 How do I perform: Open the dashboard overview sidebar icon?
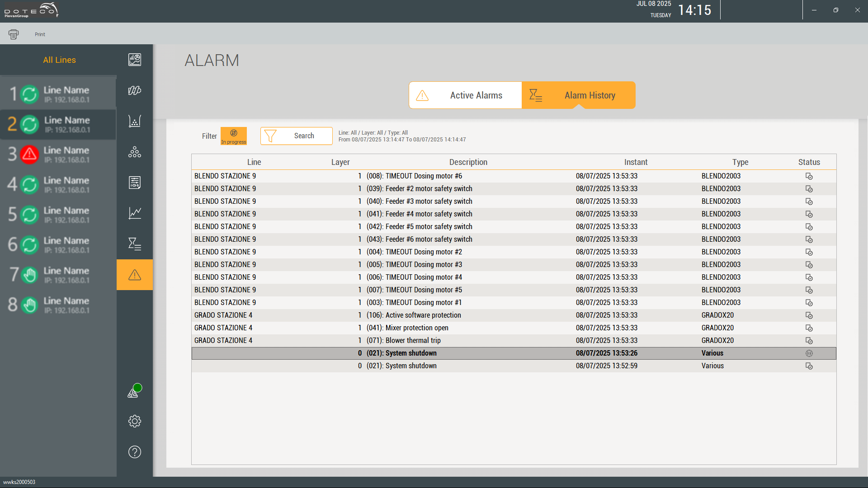[x=134, y=60]
